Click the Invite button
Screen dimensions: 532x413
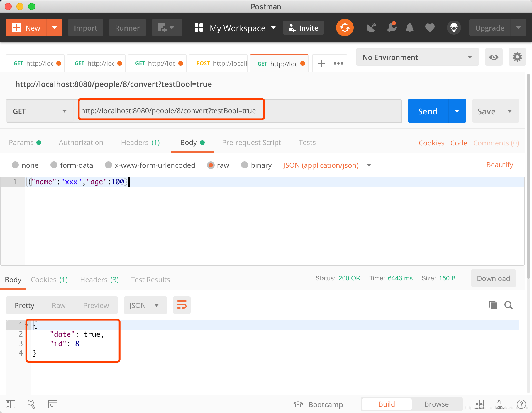tap(303, 28)
